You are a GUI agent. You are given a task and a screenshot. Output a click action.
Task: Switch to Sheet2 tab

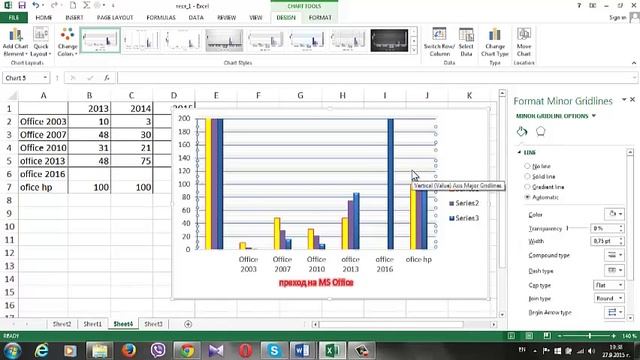point(62,324)
